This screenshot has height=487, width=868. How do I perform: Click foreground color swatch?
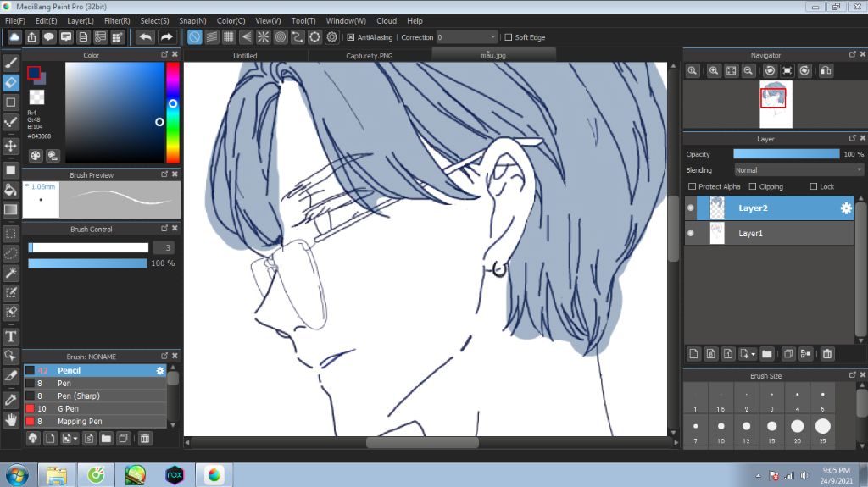[34, 73]
